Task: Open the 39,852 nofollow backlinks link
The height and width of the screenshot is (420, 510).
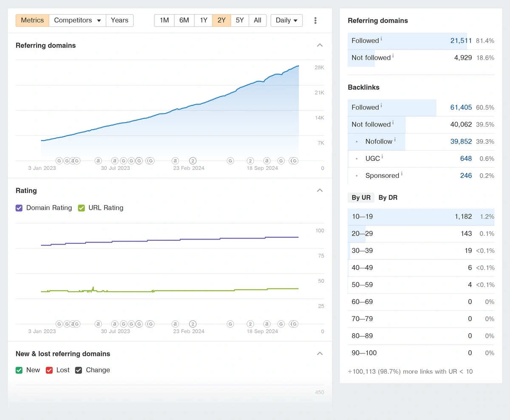Action: (x=461, y=141)
